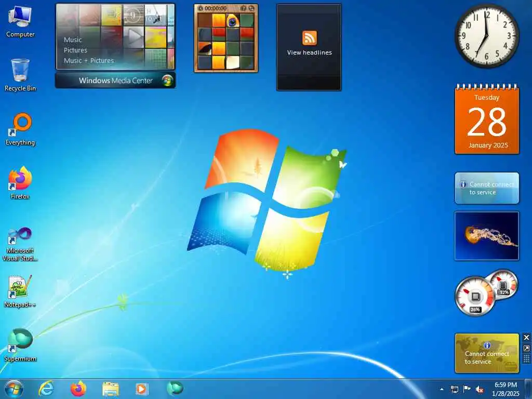Click the Windows Media Center bar

coord(115,81)
